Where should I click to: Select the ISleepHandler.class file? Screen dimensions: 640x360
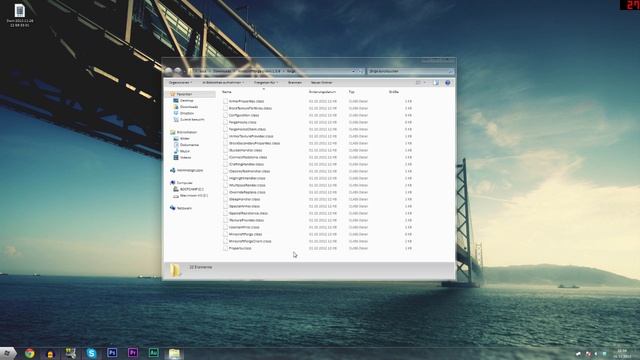244,199
